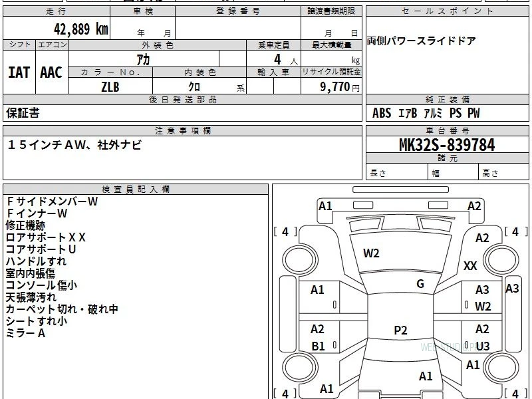Viewport: 532px width, 399px height.
Task: Click the P2 mark on the roof
Action: click(400, 330)
